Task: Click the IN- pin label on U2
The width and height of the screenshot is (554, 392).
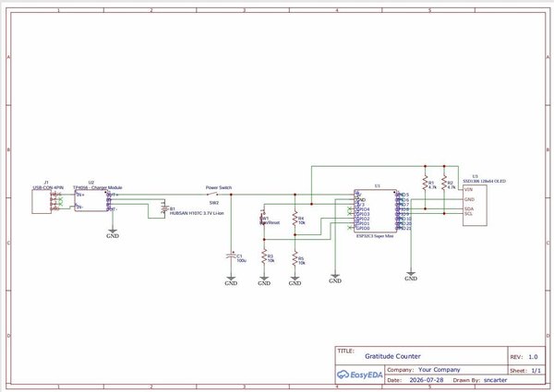Action: (x=80, y=207)
